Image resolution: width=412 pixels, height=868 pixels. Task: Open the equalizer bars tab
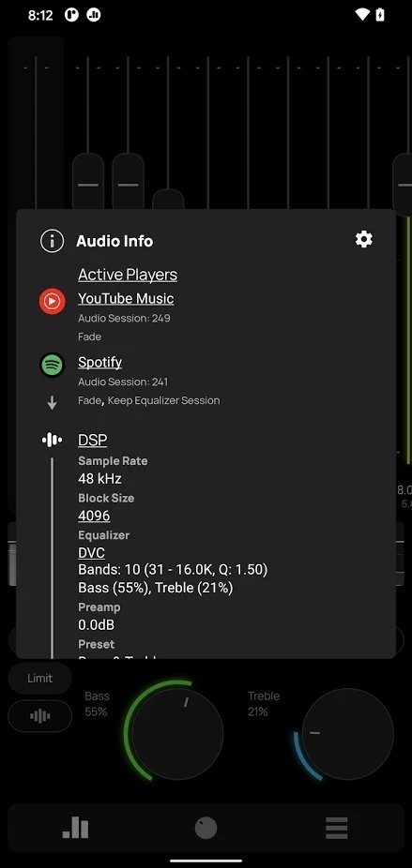coord(75,828)
